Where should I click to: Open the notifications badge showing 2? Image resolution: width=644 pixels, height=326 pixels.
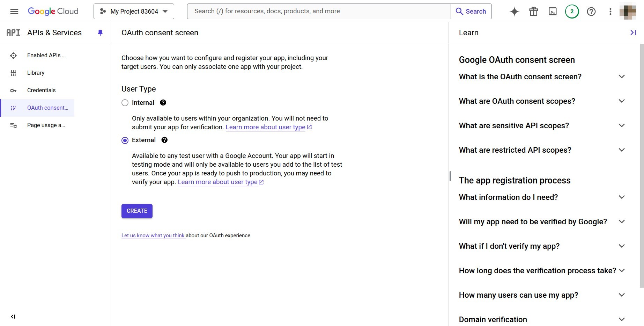point(572,12)
